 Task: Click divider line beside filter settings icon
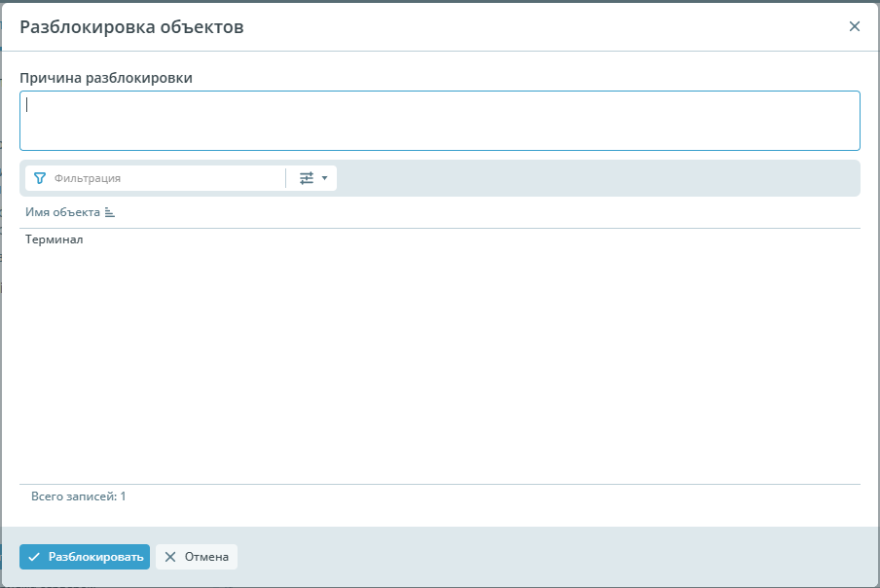click(x=286, y=178)
